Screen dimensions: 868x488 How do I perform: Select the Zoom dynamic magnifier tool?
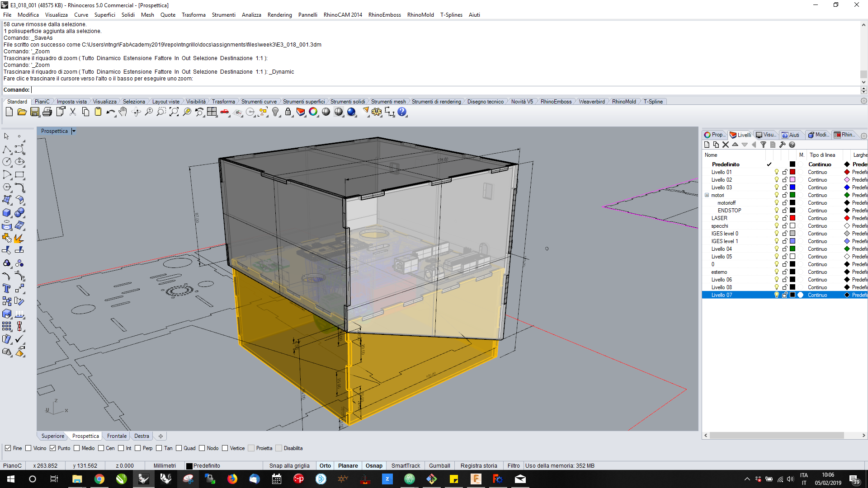148,112
